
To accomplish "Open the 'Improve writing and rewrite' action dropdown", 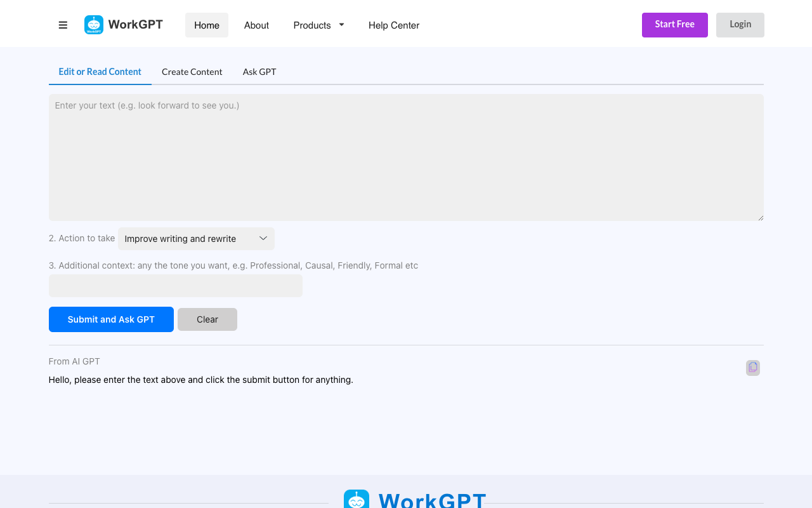I will point(196,239).
